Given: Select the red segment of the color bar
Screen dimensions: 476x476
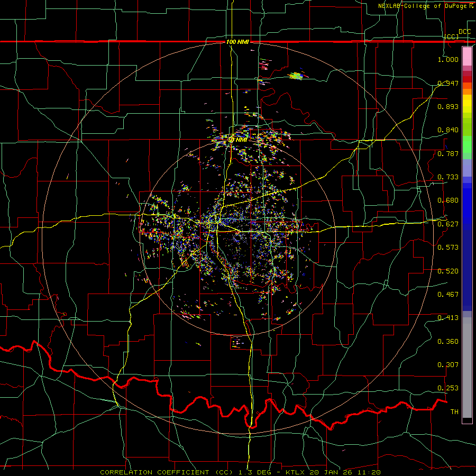Looking at the screenshot, I should tap(467, 79).
